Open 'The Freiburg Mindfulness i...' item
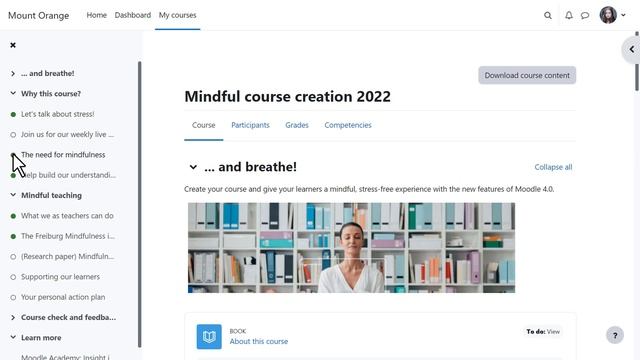Image resolution: width=640 pixels, height=360 pixels. (x=68, y=236)
